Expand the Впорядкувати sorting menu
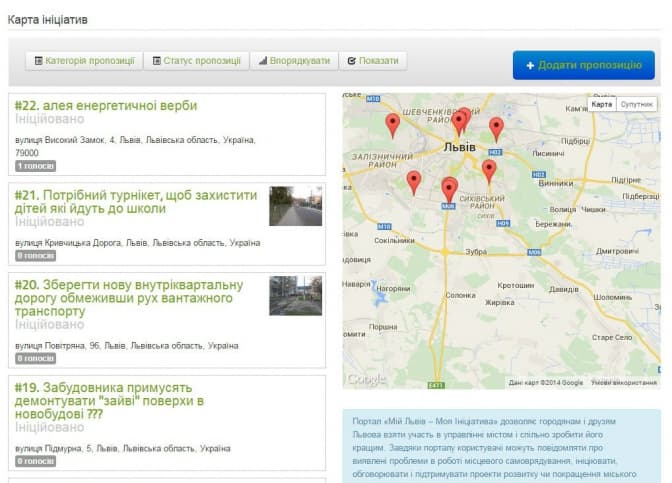 point(294,61)
